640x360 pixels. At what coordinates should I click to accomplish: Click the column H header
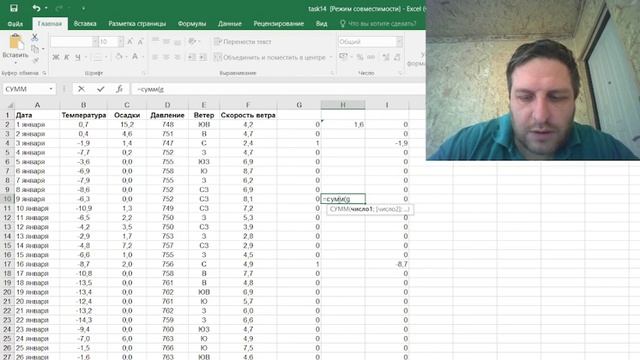[343, 105]
